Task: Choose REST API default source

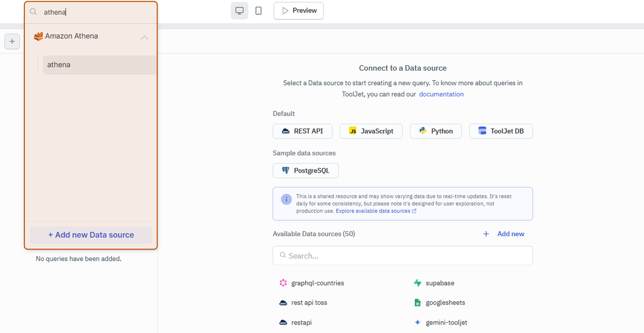Action: tap(302, 131)
